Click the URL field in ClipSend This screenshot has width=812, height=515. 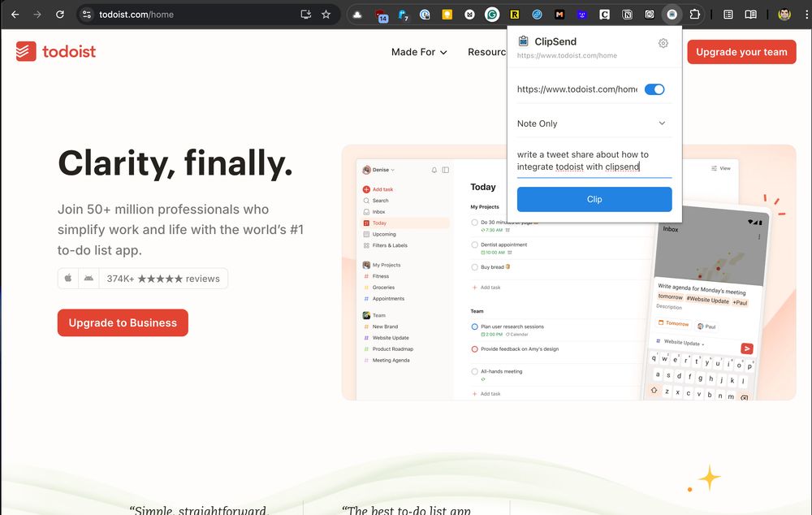pyautogui.click(x=577, y=89)
